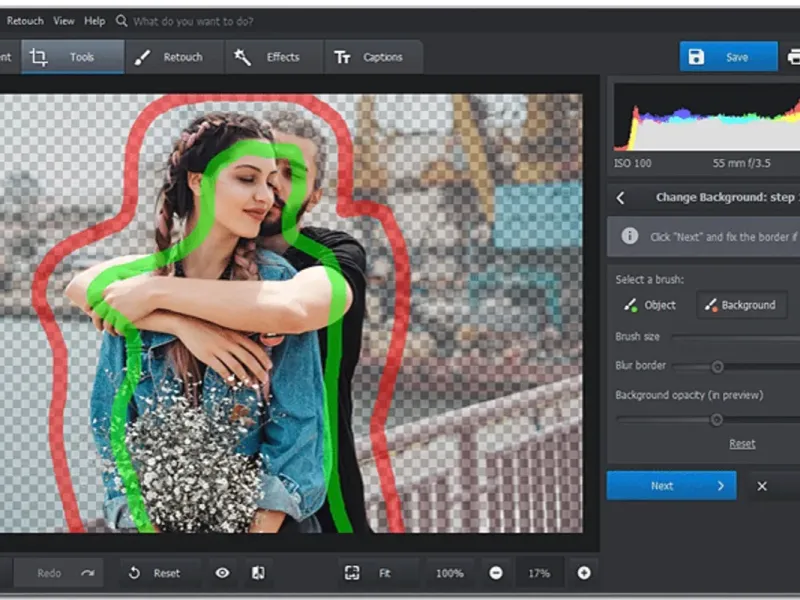Click the Blur border slider handle

[717, 367]
